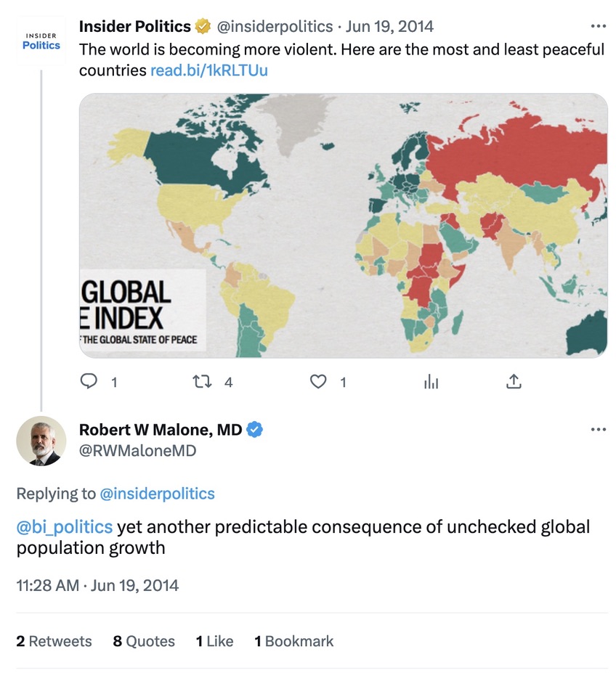This screenshot has height=673, width=616.
Task: Click the blue verified badge beside Robert Malone
Action: (x=254, y=430)
